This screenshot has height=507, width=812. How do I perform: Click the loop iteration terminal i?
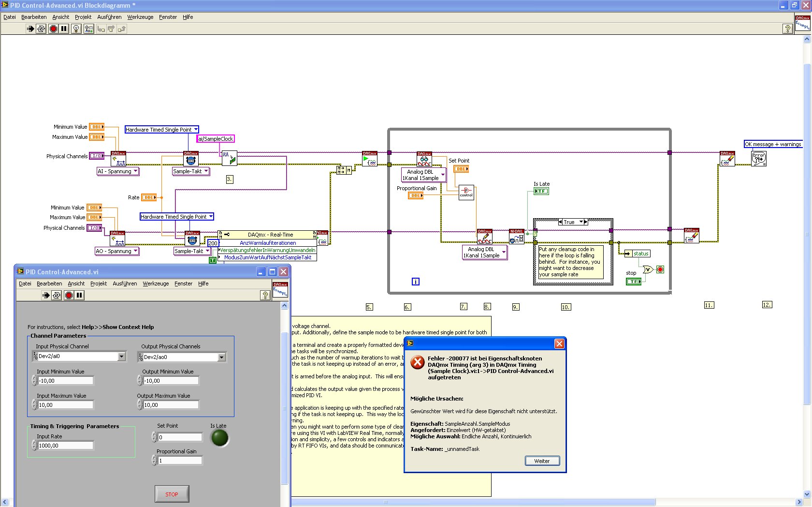415,282
